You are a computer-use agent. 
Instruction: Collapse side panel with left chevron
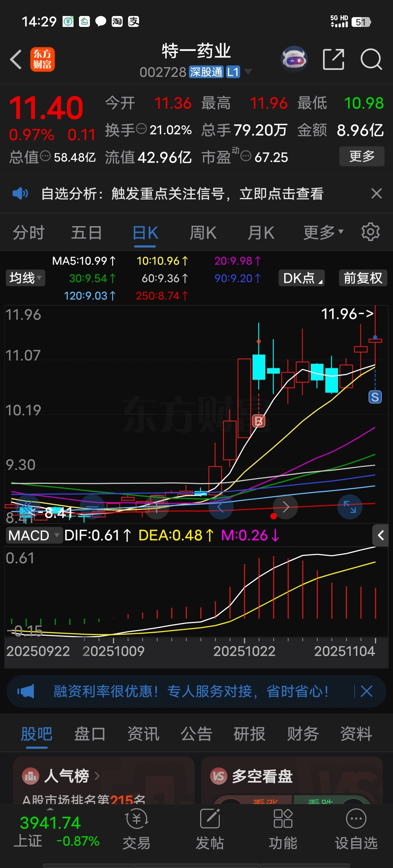pyautogui.click(x=381, y=535)
